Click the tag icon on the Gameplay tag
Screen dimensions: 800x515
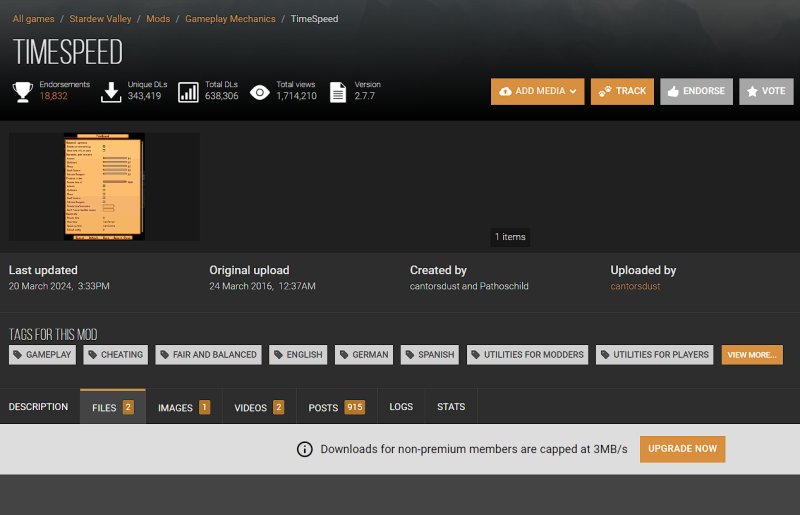[17, 355]
